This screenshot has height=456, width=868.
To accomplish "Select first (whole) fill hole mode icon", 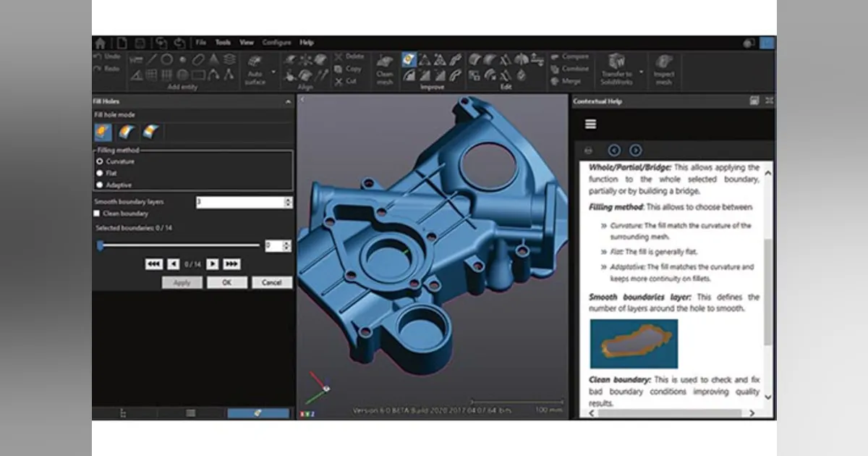I will pos(104,131).
